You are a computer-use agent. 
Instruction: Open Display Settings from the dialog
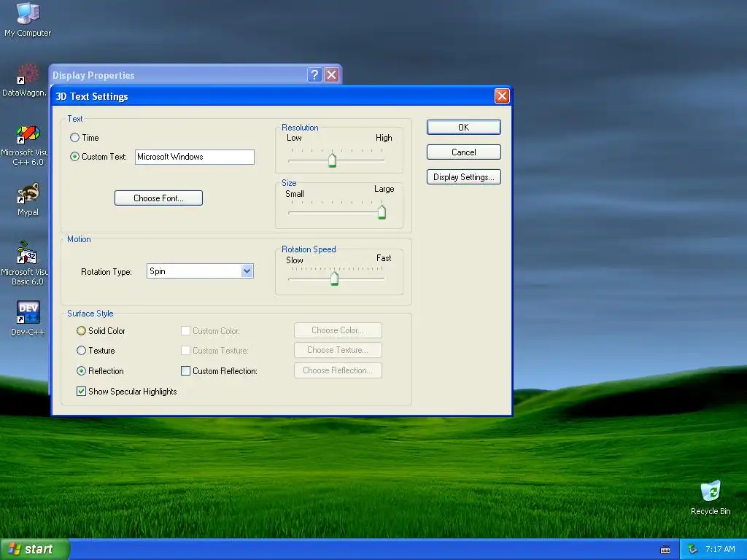point(463,176)
